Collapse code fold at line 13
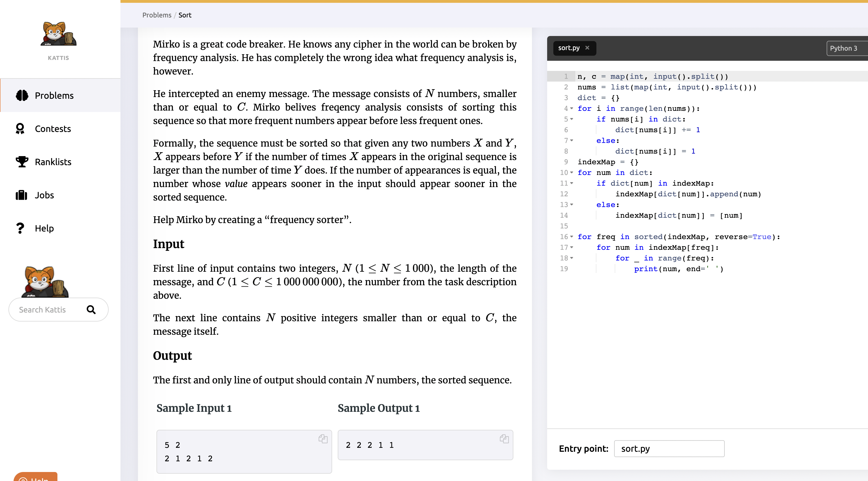This screenshot has width=868, height=481. [x=572, y=204]
